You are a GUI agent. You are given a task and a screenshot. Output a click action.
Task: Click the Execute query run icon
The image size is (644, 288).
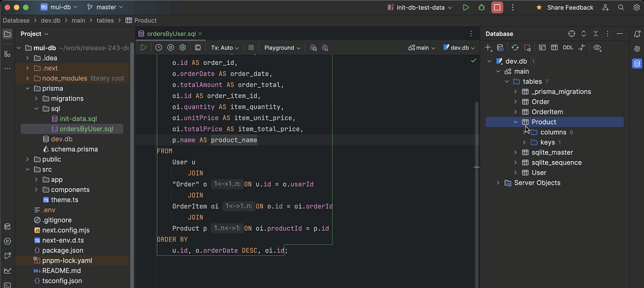tap(144, 48)
